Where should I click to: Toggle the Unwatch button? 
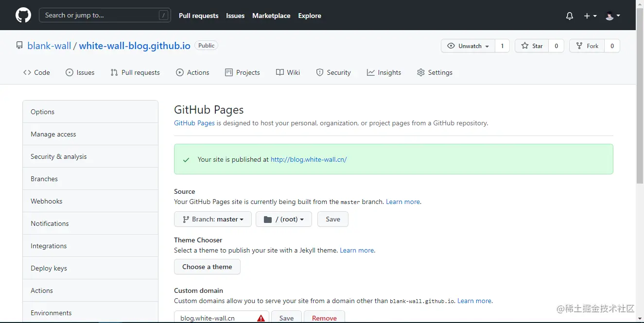tap(468, 46)
